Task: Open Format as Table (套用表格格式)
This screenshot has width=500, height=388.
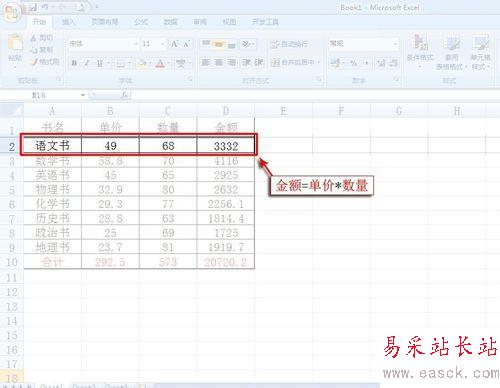Action: (451, 52)
